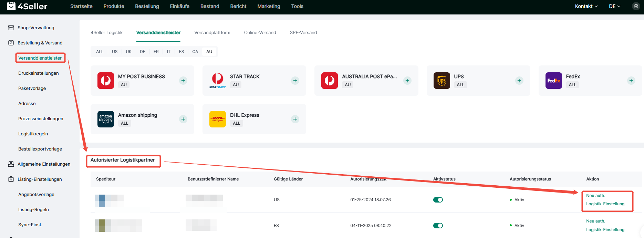Add Amazon shipping carrier with plus icon
Viewport: 644px width, 238px height.
click(x=183, y=119)
